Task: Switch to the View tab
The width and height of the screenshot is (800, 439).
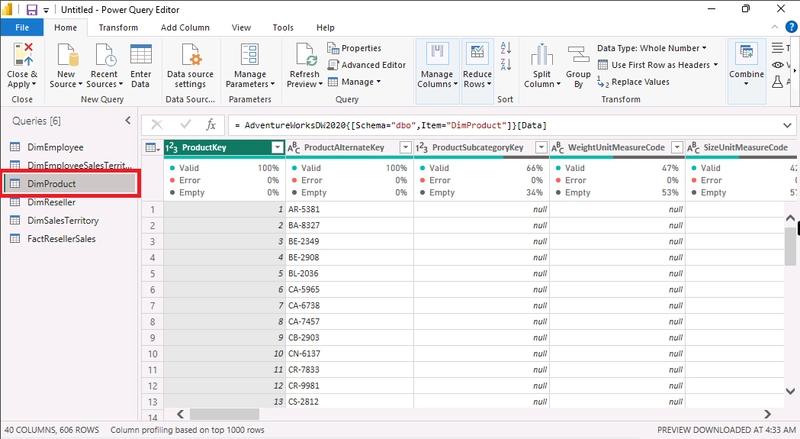Action: [x=241, y=28]
